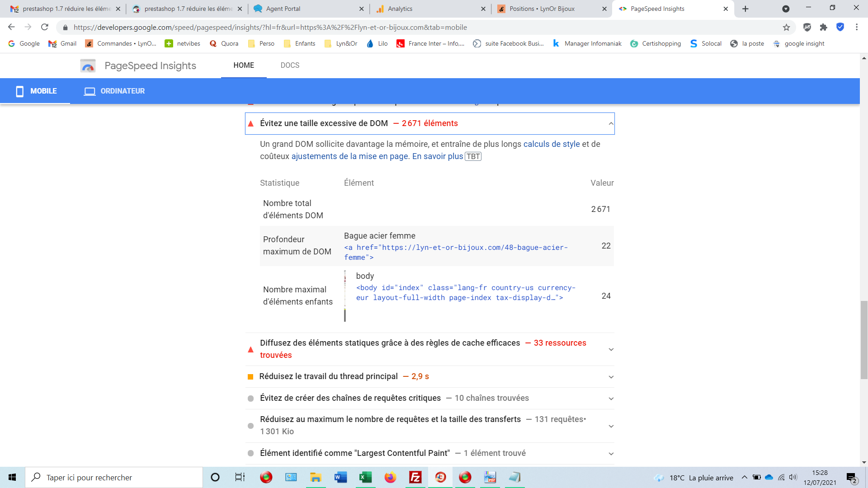Open the netvibes bookmark
Image resolution: width=868 pixels, height=488 pixels.
pos(183,43)
